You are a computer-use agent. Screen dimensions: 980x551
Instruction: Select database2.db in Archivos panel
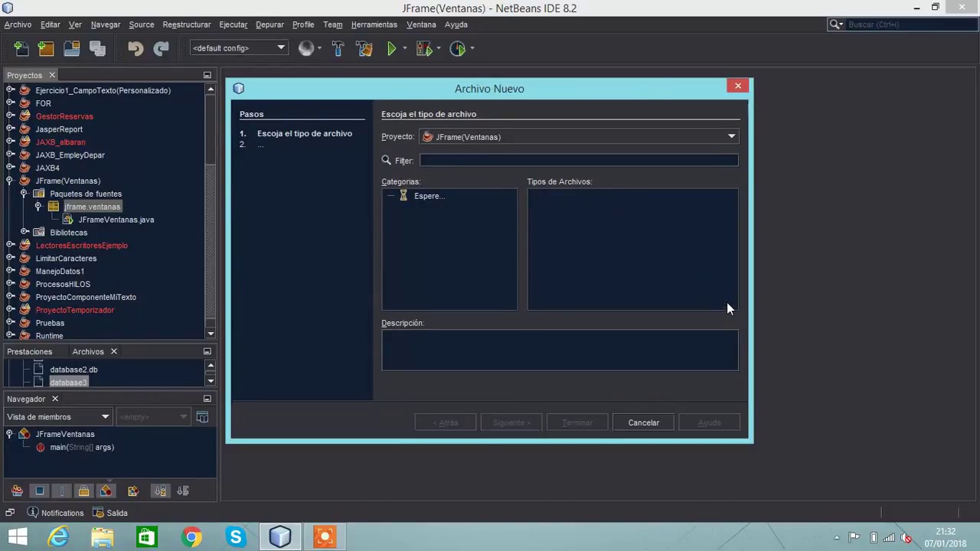pos(73,370)
